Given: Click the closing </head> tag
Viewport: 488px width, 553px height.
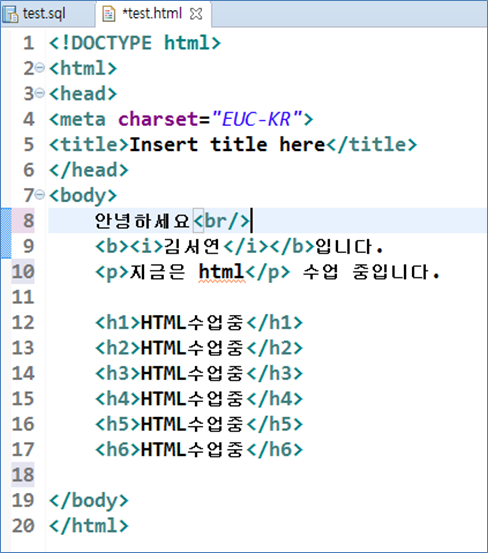Looking at the screenshot, I should coord(89,170).
